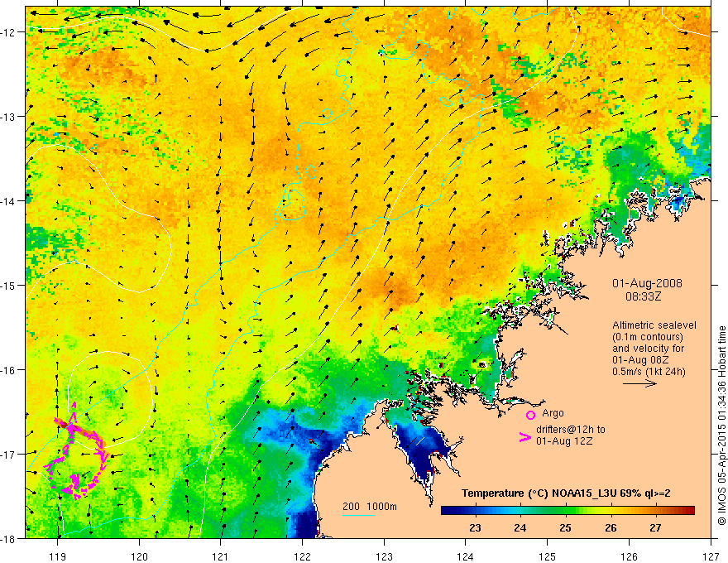The width and height of the screenshot is (728, 563).
Task: Click the colorbar tick label '23'
Action: coord(475,527)
